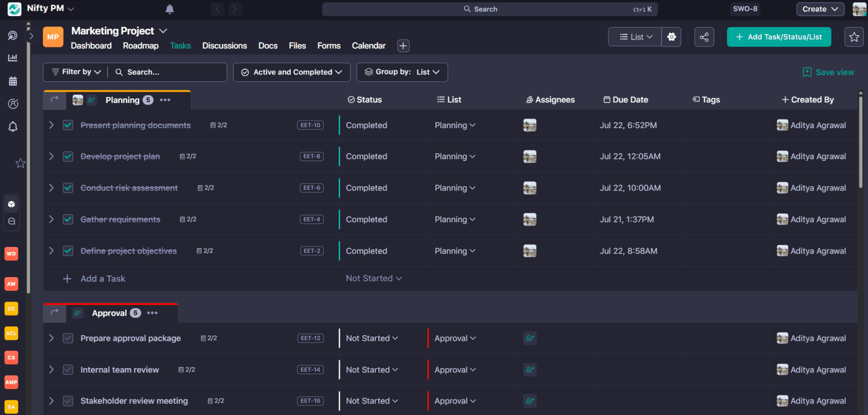Open the bar chart reports icon in sidebar

[13, 58]
